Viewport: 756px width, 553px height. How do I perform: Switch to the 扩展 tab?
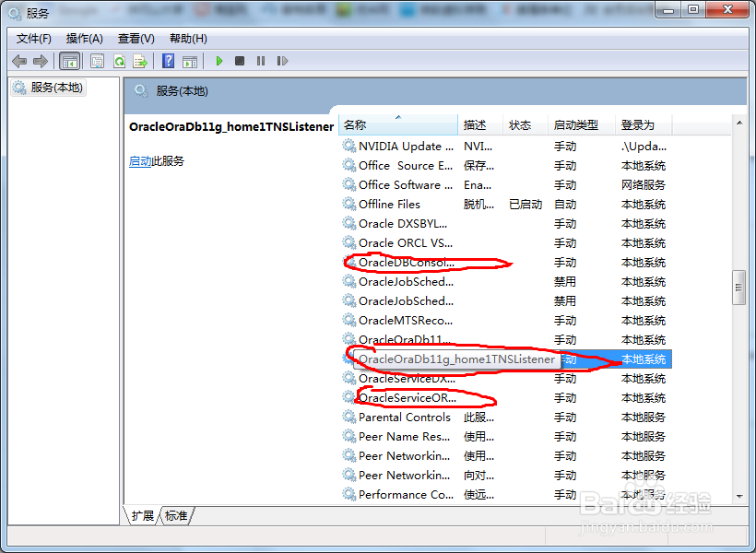pos(142,516)
